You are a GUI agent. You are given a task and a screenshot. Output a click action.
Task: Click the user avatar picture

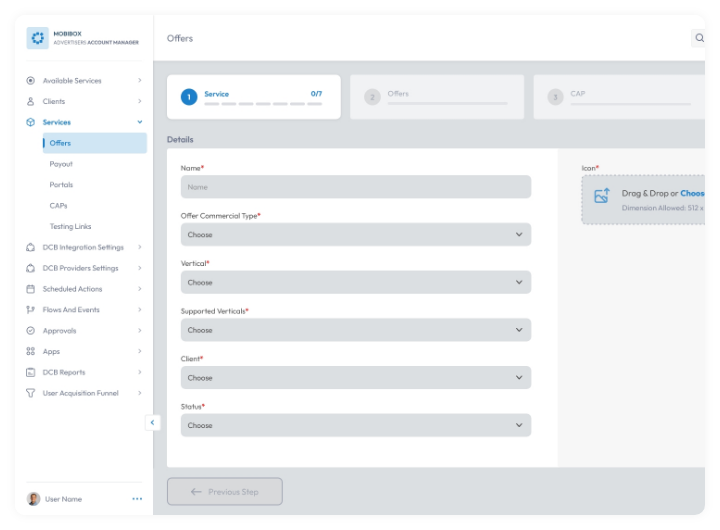coord(34,499)
